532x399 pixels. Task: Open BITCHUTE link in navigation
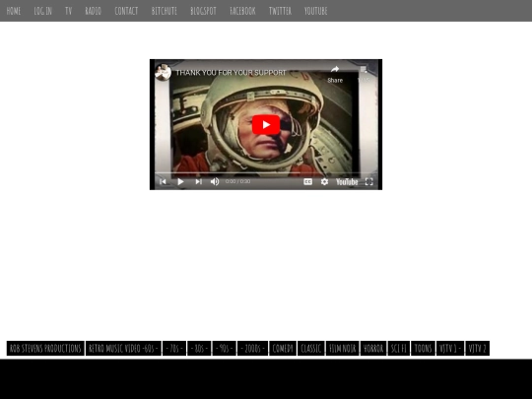(x=165, y=11)
